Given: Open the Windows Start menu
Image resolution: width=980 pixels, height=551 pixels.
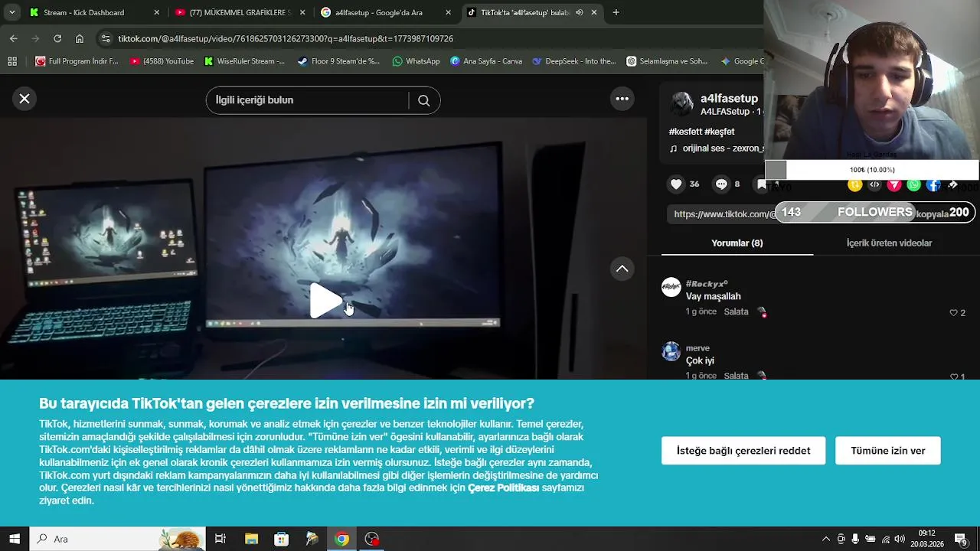Looking at the screenshot, I should pos(15,539).
